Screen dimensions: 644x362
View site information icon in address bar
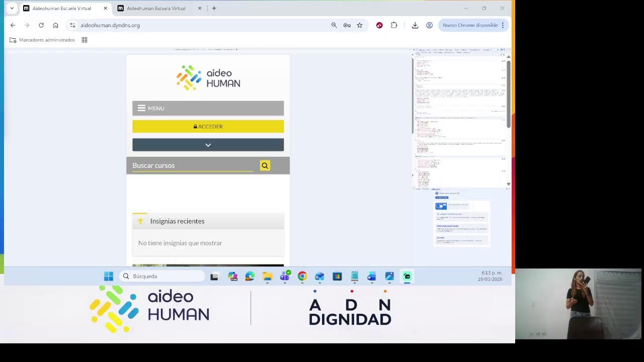[x=72, y=25]
